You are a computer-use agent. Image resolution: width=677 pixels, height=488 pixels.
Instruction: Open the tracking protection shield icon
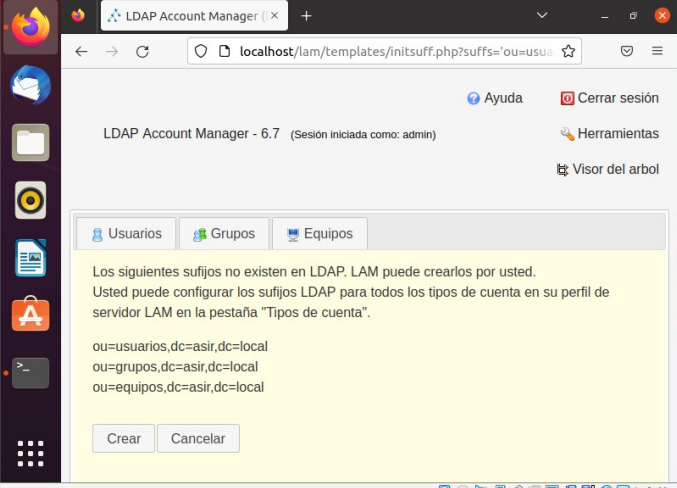tap(201, 51)
